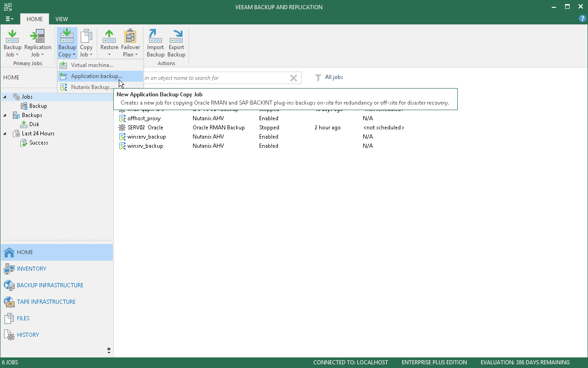Image resolution: width=588 pixels, height=368 pixels.
Task: Open the TAPE INFRASTRUCTURE navigation view
Action: coord(56,302)
